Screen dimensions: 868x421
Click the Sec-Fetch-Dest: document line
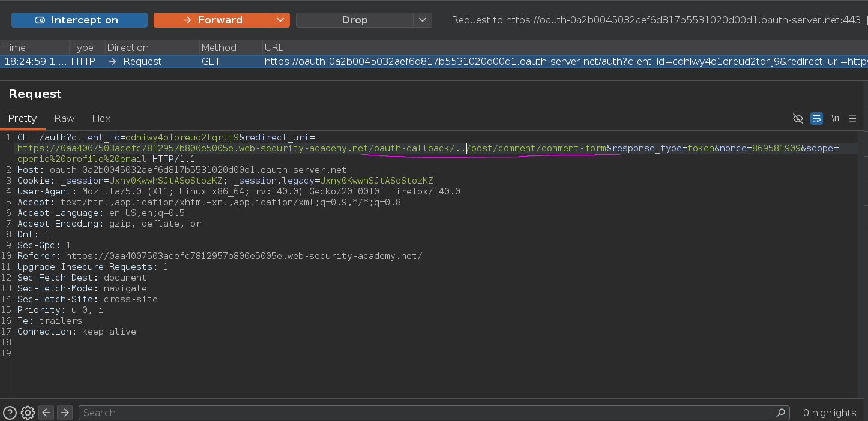pos(82,278)
